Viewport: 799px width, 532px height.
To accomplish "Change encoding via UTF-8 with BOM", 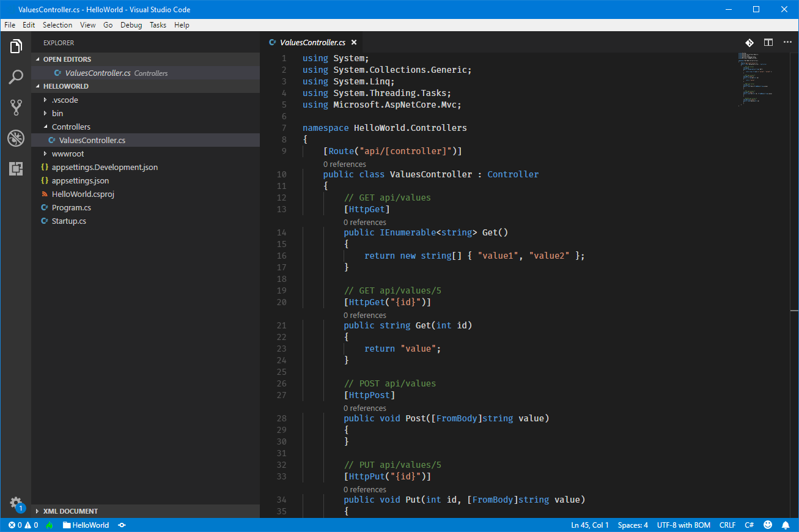I will 683,525.
